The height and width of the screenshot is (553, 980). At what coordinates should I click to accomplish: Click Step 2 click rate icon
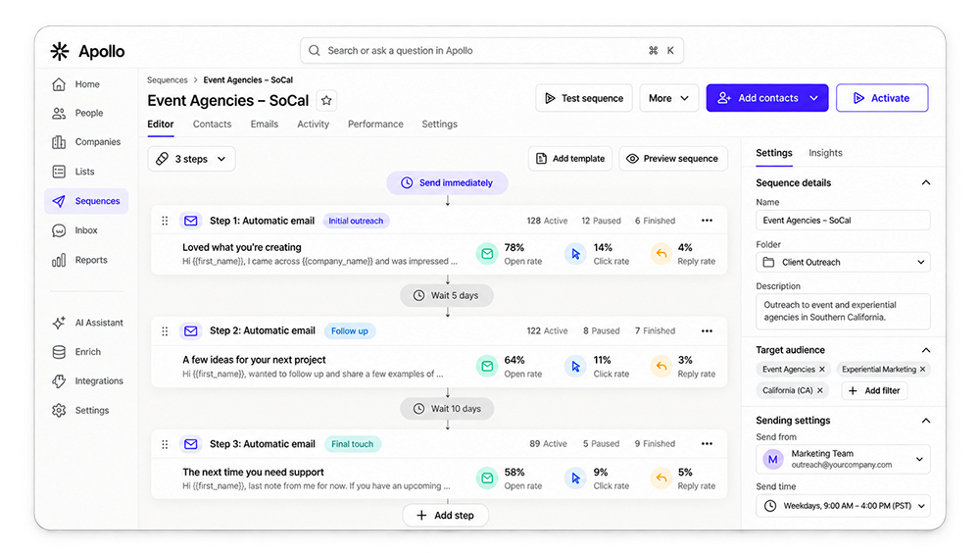point(575,366)
